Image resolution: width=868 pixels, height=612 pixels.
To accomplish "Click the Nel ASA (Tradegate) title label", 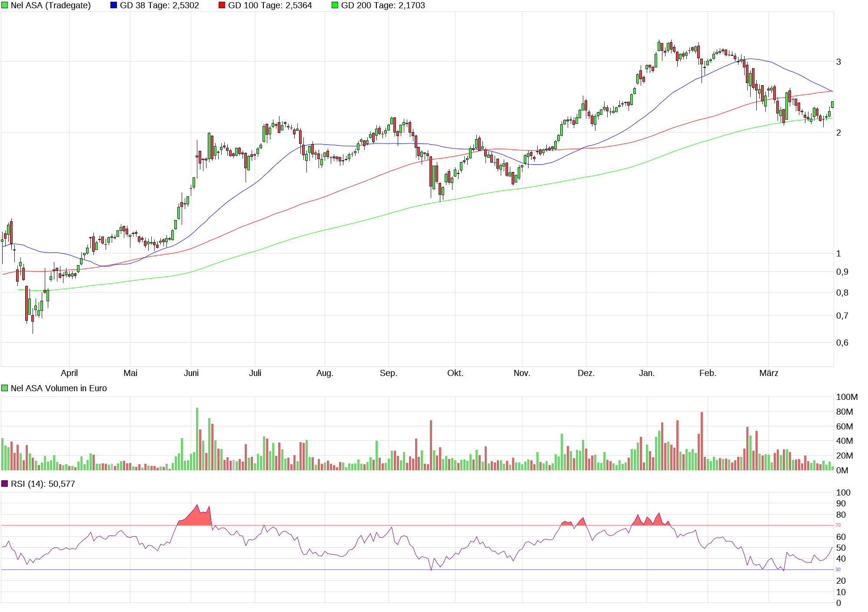I will 50,6.
